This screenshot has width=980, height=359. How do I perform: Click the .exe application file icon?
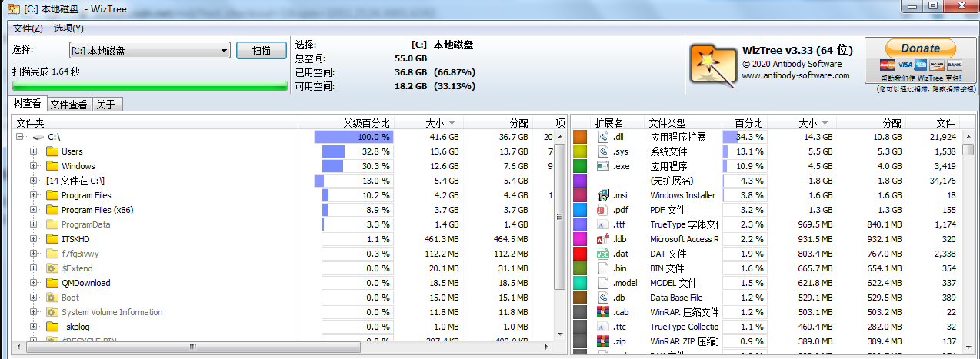[x=603, y=166]
